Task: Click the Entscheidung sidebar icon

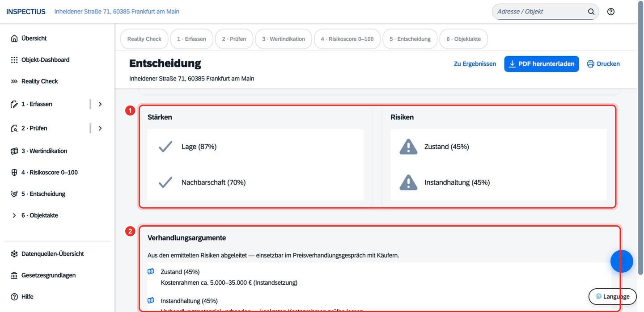Action: [x=14, y=194]
